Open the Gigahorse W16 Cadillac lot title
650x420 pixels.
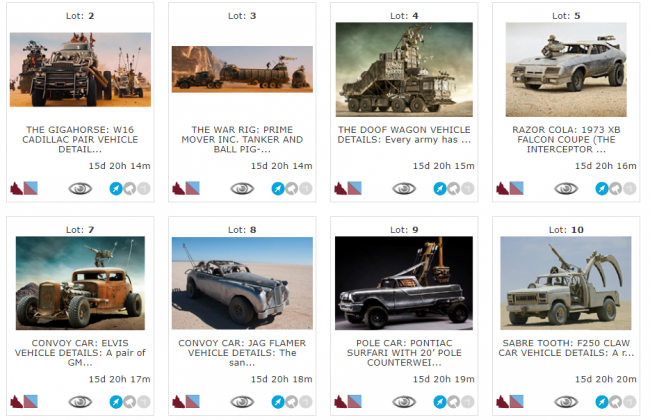coord(80,139)
